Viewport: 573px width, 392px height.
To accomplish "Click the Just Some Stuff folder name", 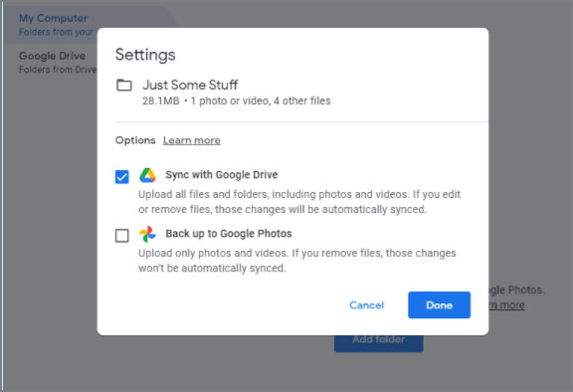I will point(190,85).
